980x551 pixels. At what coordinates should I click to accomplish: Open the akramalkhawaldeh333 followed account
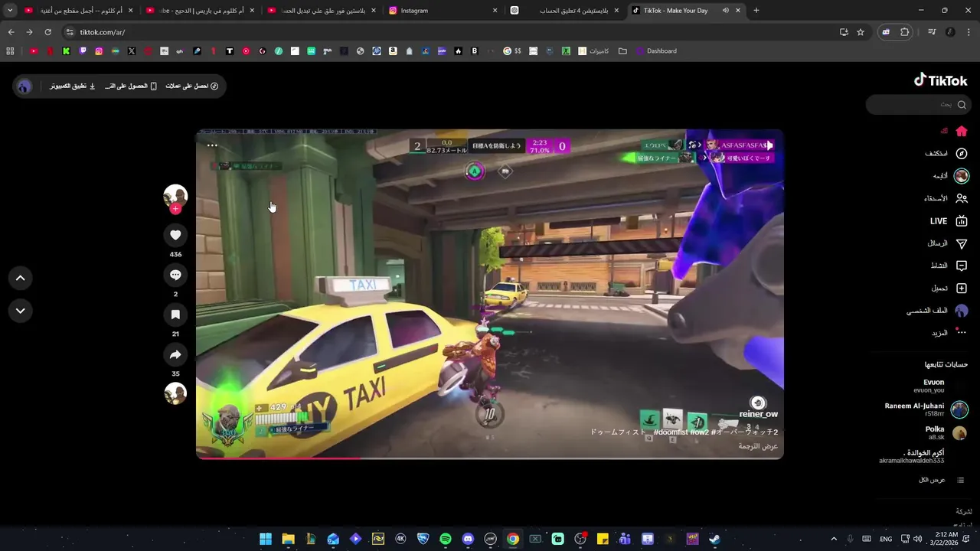click(x=912, y=456)
